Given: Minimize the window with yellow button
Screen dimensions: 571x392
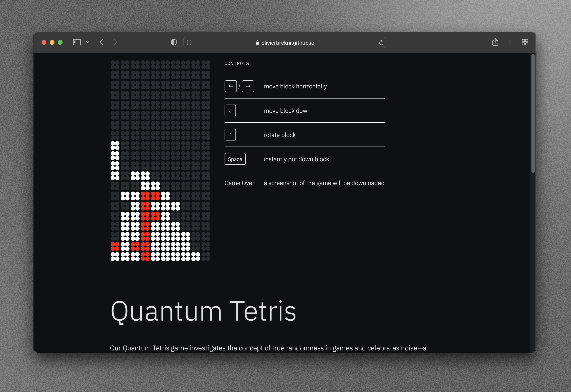Looking at the screenshot, I should (x=52, y=42).
